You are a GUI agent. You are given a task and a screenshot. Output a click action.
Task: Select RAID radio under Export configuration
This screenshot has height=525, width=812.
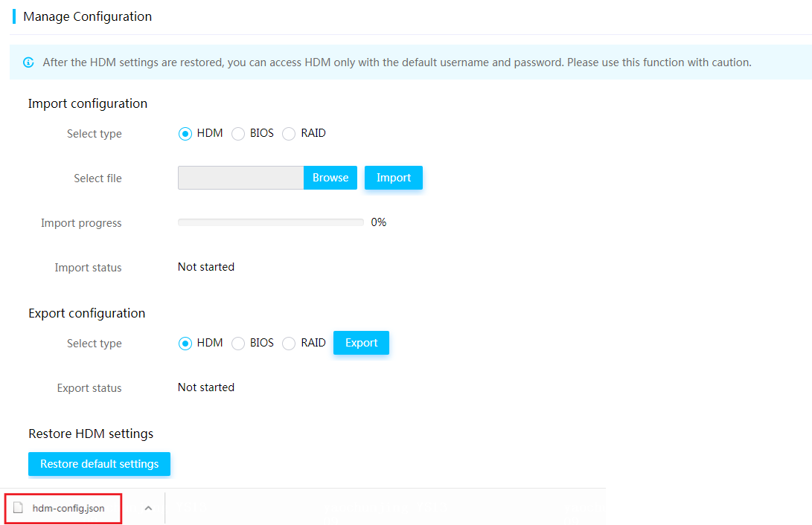[289, 344]
